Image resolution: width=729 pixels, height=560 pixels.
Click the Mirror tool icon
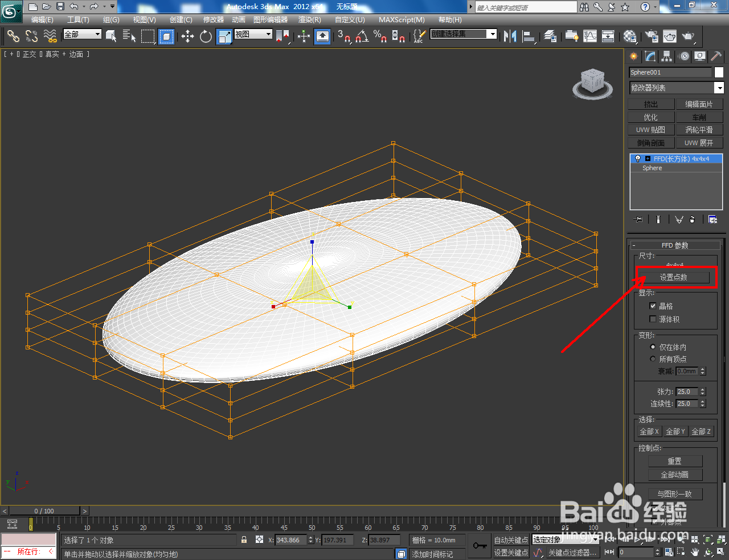click(x=510, y=36)
